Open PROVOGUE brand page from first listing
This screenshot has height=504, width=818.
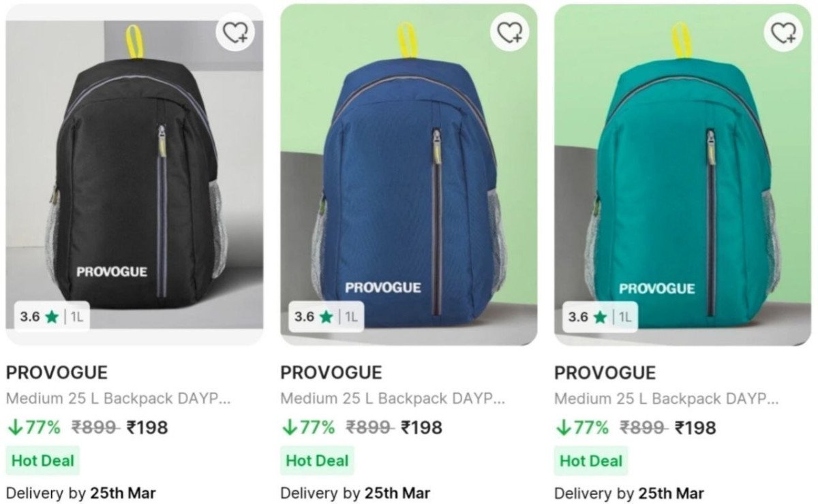pos(56,373)
